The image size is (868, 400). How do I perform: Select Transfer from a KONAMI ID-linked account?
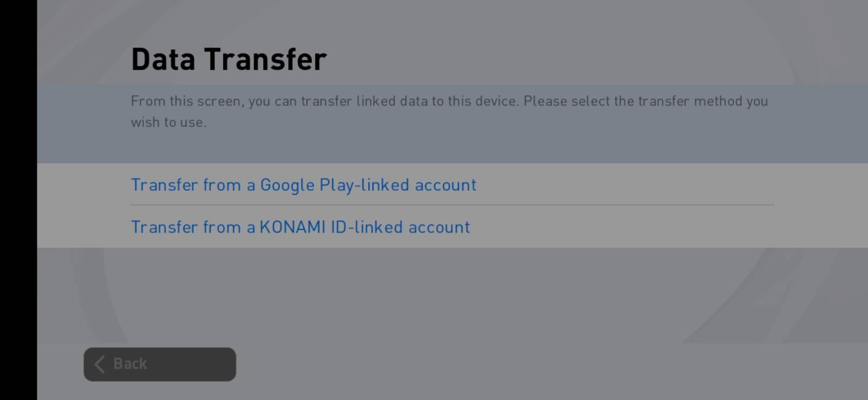point(300,227)
